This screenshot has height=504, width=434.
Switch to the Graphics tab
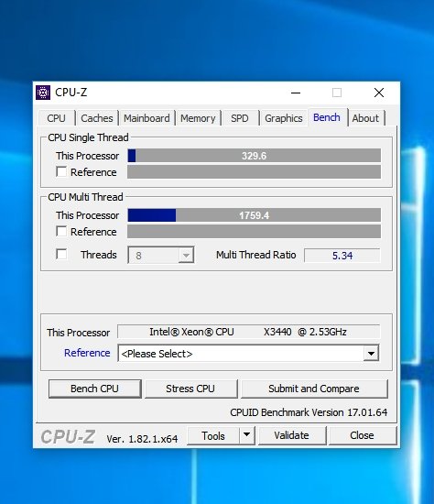tap(284, 118)
